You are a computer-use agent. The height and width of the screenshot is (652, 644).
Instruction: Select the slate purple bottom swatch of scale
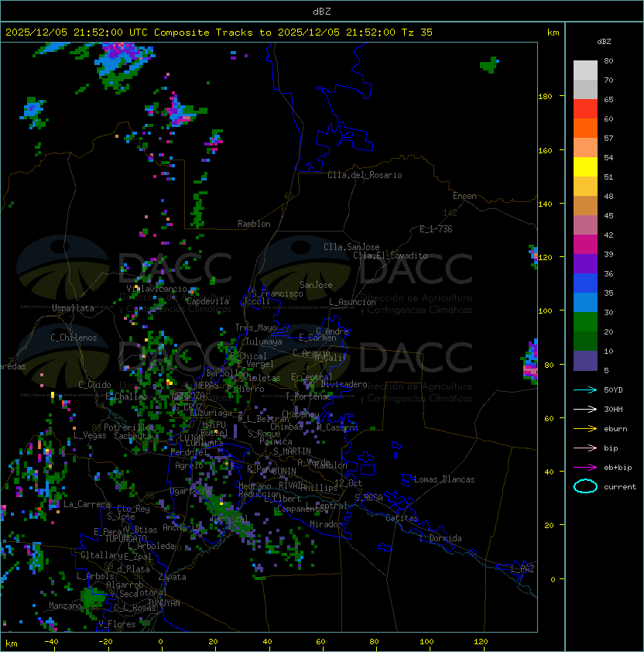(585, 361)
